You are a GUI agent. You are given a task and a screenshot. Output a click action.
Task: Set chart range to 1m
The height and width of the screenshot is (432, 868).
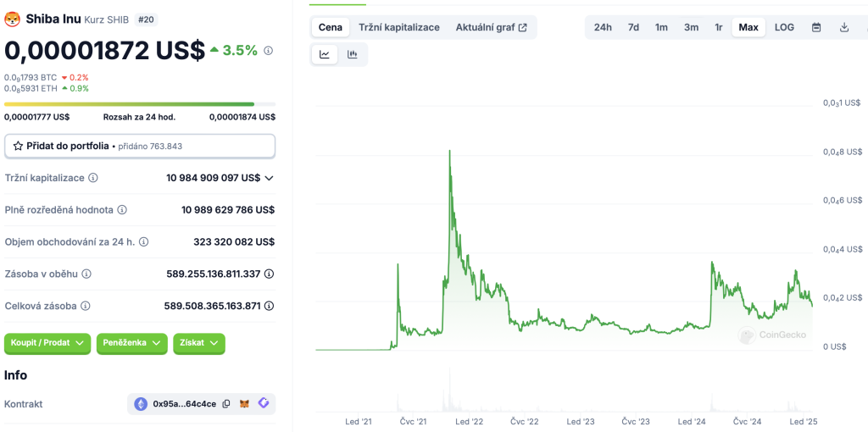(x=661, y=27)
